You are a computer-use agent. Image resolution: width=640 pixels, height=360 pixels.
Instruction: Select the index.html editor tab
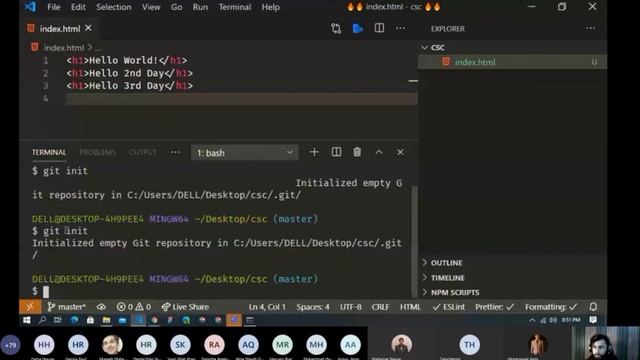tap(60, 29)
